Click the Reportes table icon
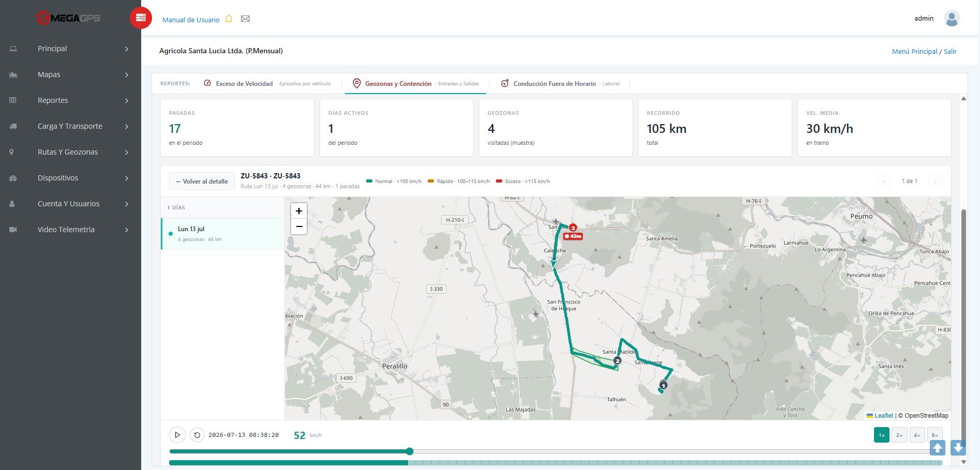 13,100
